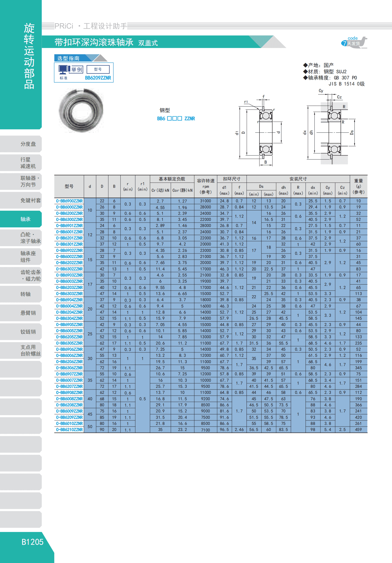Click the page number B1205

point(32,542)
